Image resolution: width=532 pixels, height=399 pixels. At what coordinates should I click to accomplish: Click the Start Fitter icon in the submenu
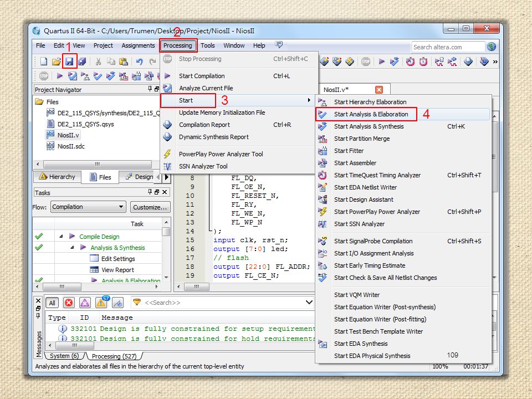[x=323, y=151]
